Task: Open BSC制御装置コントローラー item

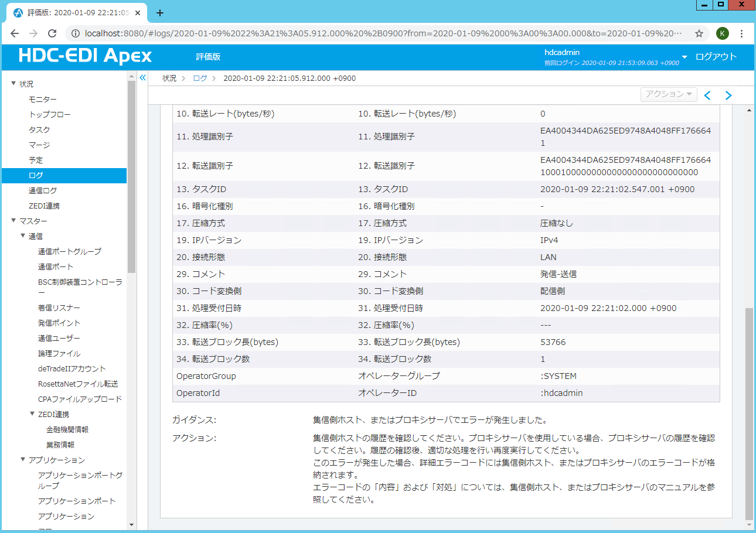Action: (x=80, y=287)
